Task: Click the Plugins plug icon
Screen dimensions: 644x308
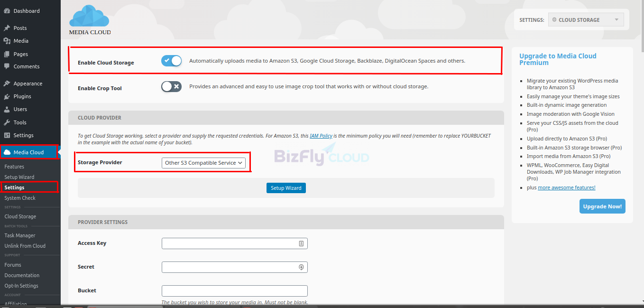Action: tap(7, 96)
